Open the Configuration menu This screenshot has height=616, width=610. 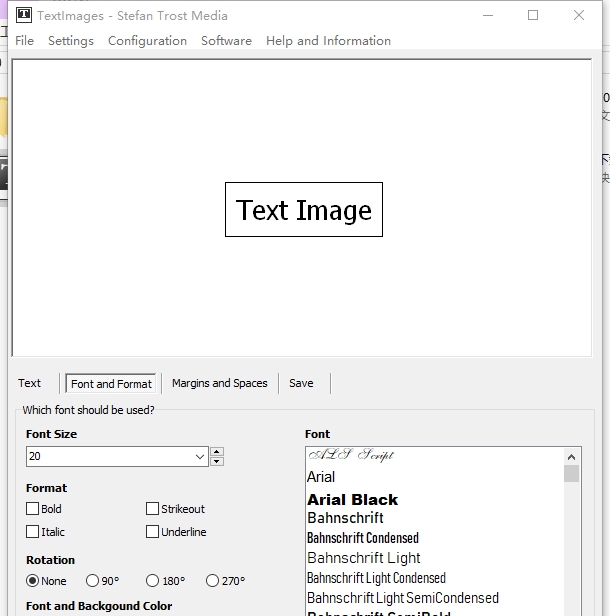coord(147,41)
